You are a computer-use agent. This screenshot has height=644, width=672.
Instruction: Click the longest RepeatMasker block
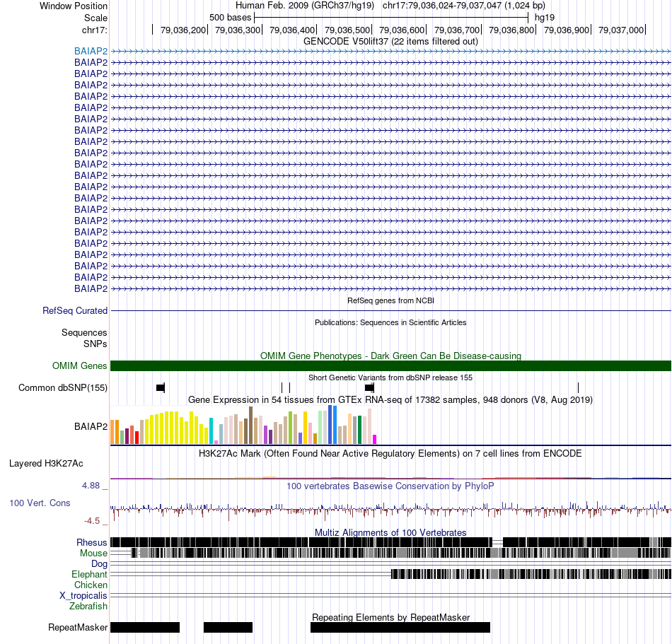tap(400, 627)
